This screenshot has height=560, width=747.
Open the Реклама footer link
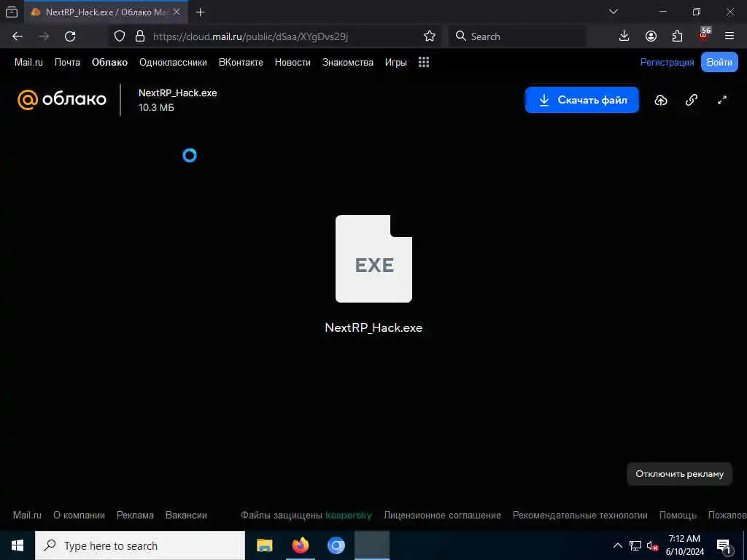tap(135, 516)
